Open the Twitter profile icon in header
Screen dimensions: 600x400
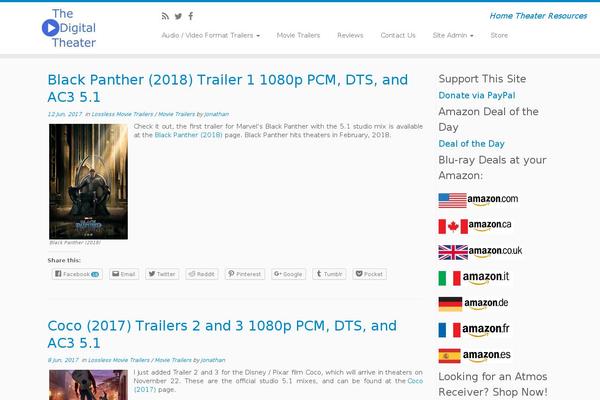[178, 16]
